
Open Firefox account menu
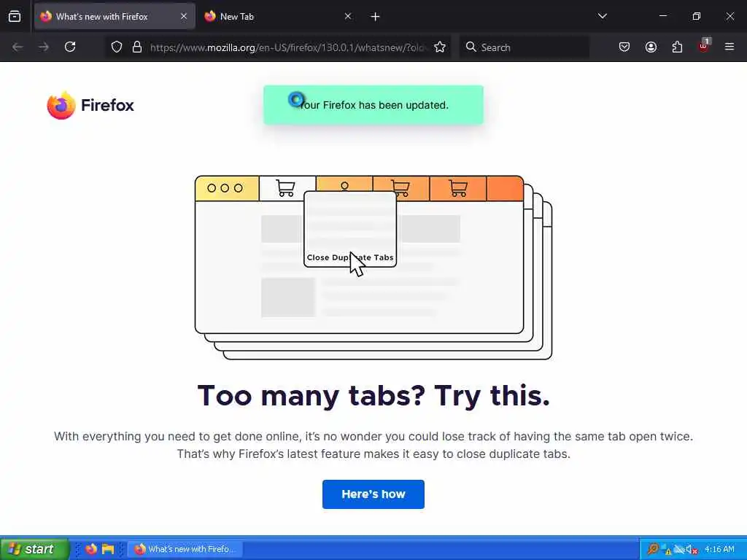point(651,47)
